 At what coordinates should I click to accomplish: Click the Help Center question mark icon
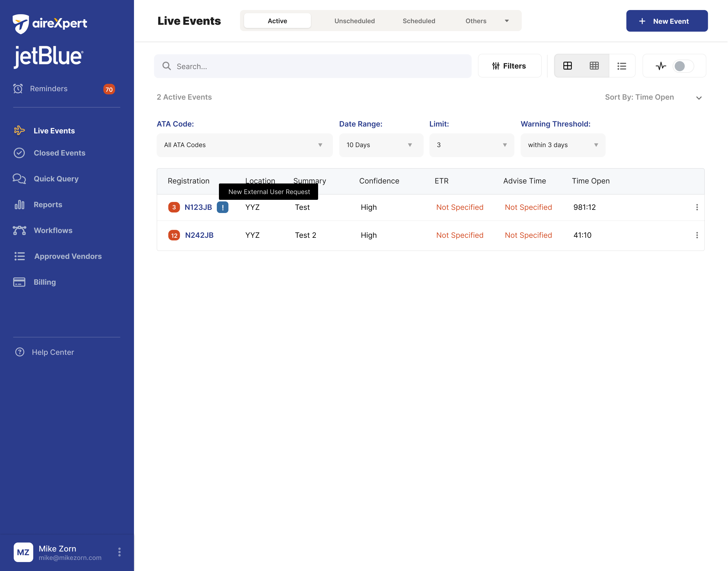coord(20,352)
